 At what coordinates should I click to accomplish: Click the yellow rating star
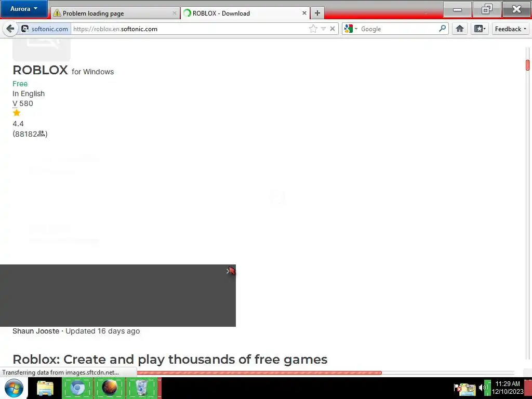coord(17,113)
